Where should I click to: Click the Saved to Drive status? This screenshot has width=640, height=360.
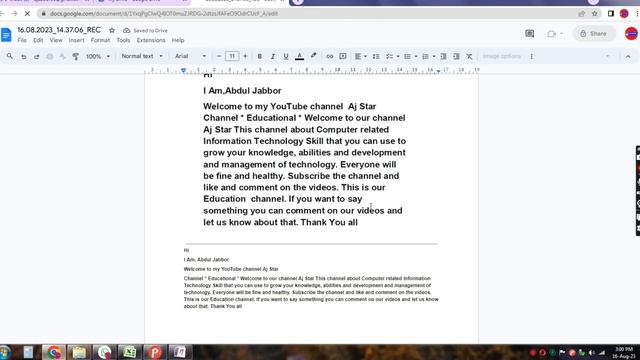click(146, 31)
